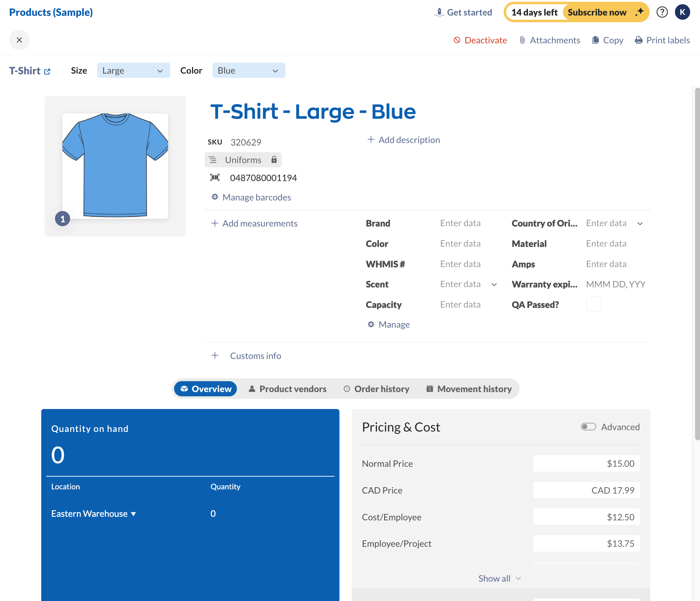Check the QA Passed checkbox
This screenshot has width=700, height=601.
tap(594, 304)
